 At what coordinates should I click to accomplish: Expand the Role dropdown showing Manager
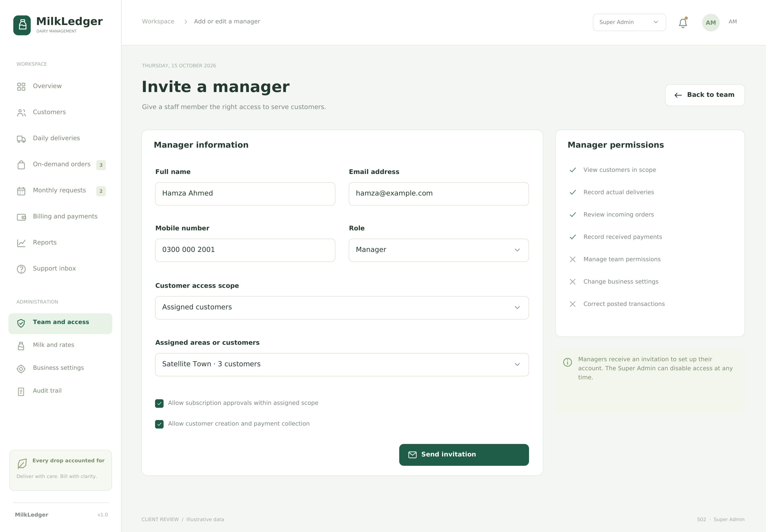tap(439, 250)
